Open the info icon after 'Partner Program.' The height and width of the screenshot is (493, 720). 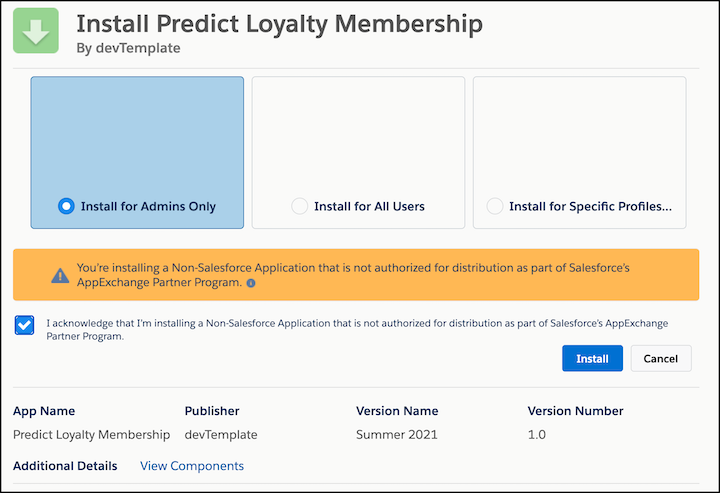pyautogui.click(x=251, y=283)
